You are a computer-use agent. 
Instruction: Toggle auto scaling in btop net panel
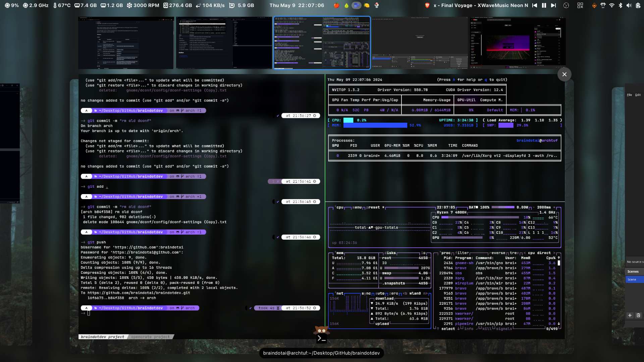(381, 293)
